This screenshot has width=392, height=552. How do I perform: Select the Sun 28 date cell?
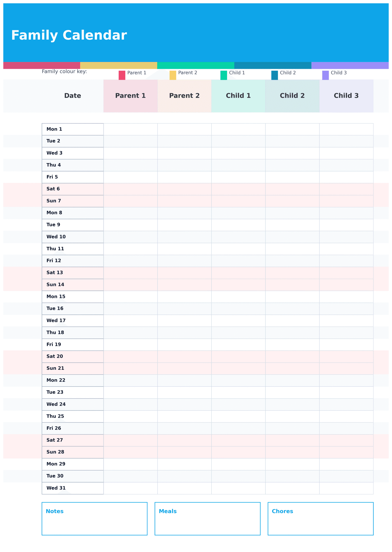click(73, 452)
